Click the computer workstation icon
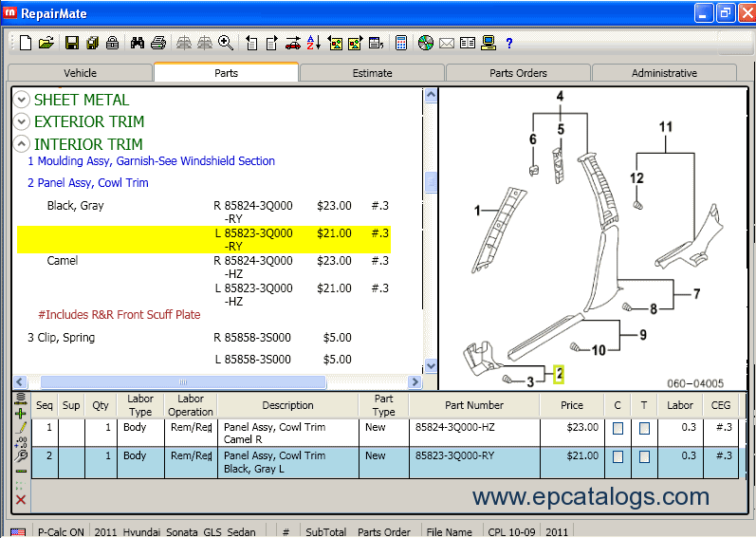756x538 pixels. (x=489, y=43)
